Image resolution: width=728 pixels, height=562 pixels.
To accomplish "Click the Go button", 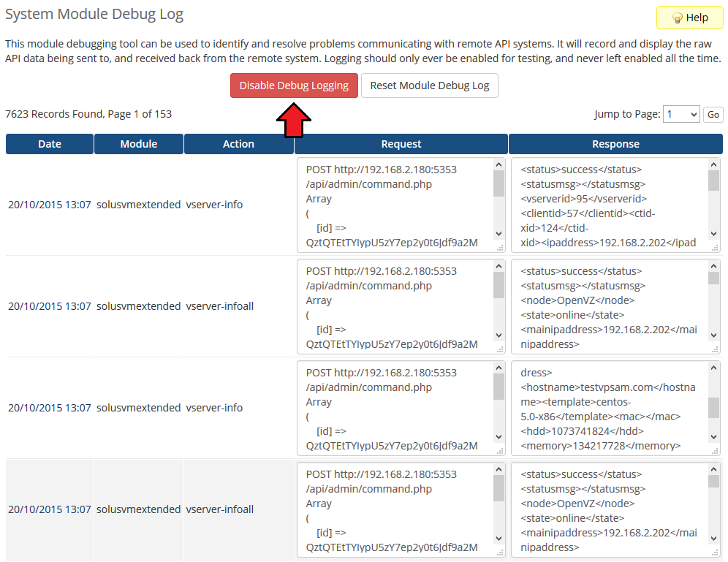I will (713, 114).
